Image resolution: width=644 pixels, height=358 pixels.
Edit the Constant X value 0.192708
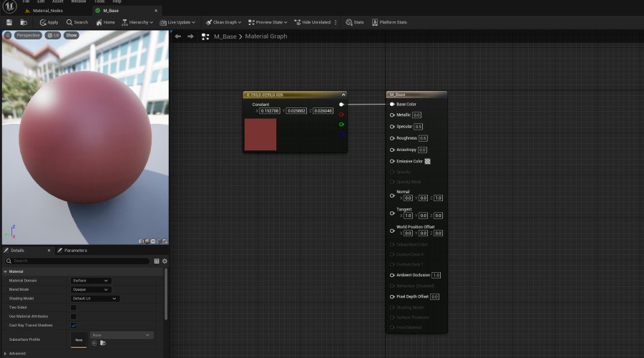[270, 111]
